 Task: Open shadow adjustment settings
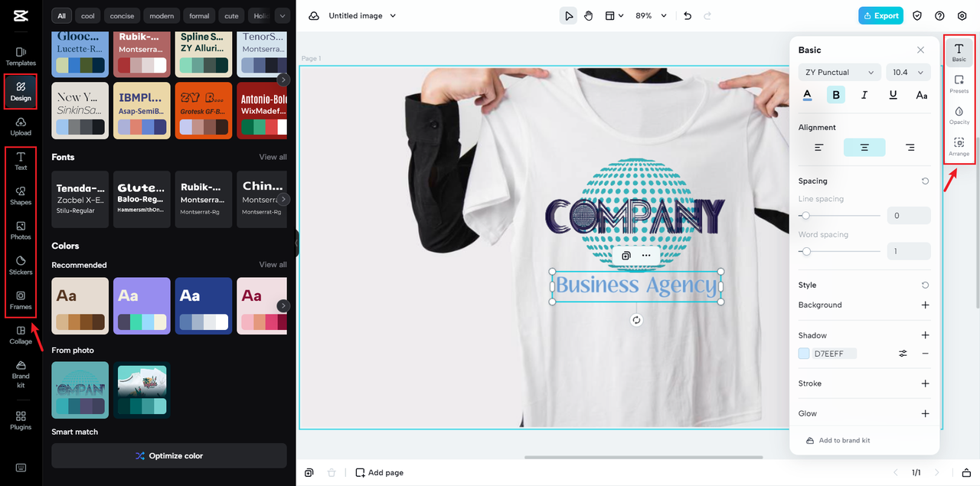click(903, 354)
